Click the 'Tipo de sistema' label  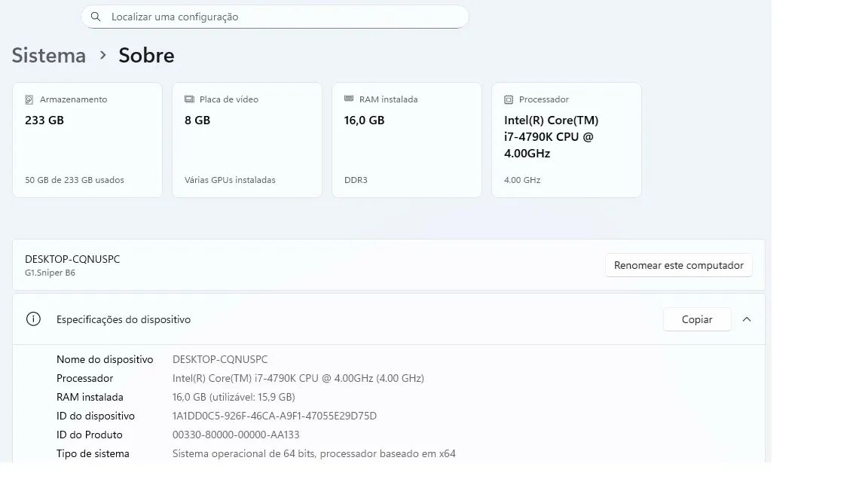click(93, 453)
